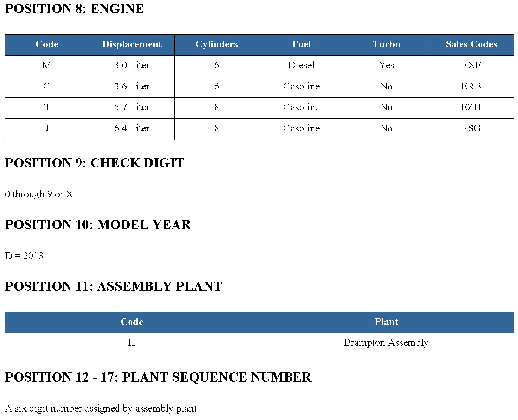Select the EXF sales code cell

pos(471,66)
